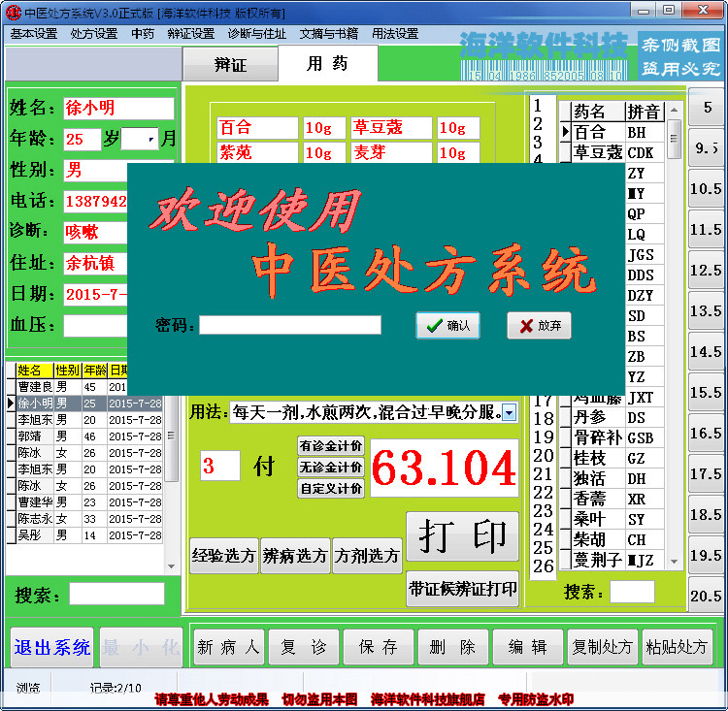Screen dimensions: 728x711
Task: Click the 经验选方 button
Action: tap(223, 556)
